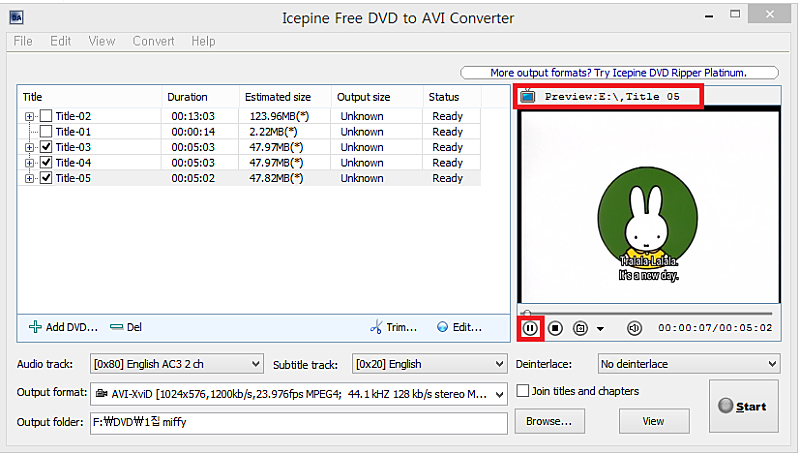The height and width of the screenshot is (454, 800).
Task: Minimize the converter window
Action: tap(709, 16)
